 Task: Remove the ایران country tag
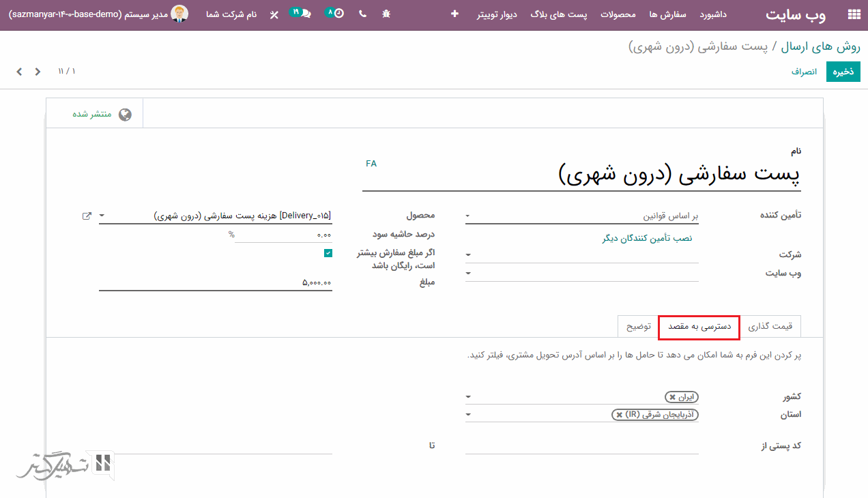click(x=672, y=397)
